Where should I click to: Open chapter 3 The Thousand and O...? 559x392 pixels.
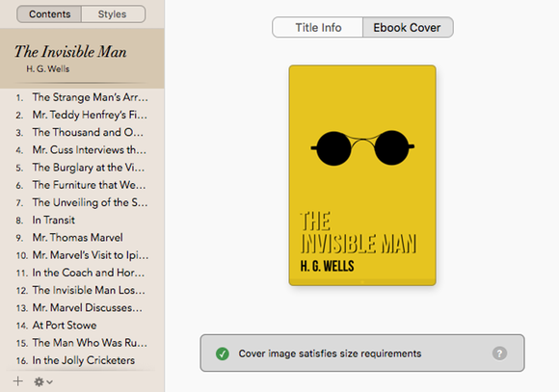pyautogui.click(x=82, y=132)
